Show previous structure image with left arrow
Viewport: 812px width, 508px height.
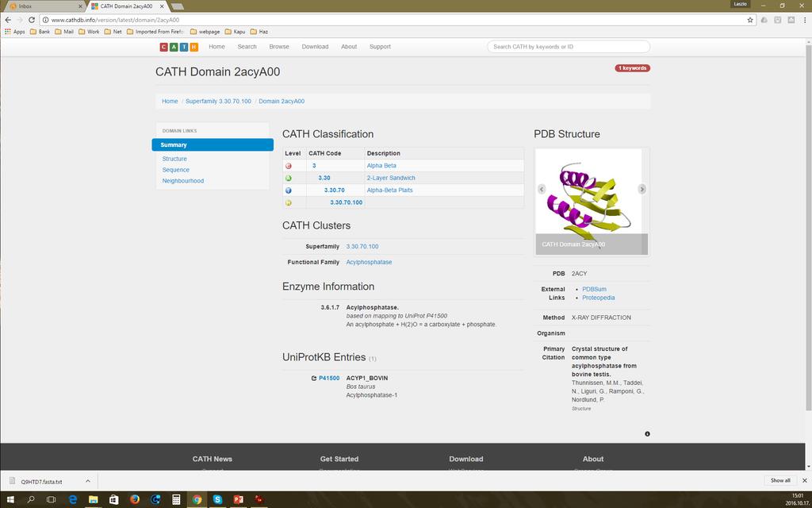(x=542, y=189)
